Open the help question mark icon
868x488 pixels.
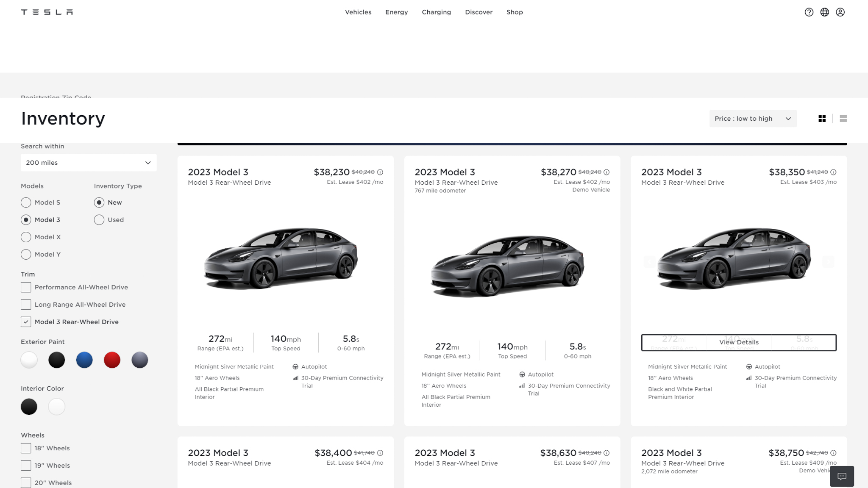click(809, 12)
